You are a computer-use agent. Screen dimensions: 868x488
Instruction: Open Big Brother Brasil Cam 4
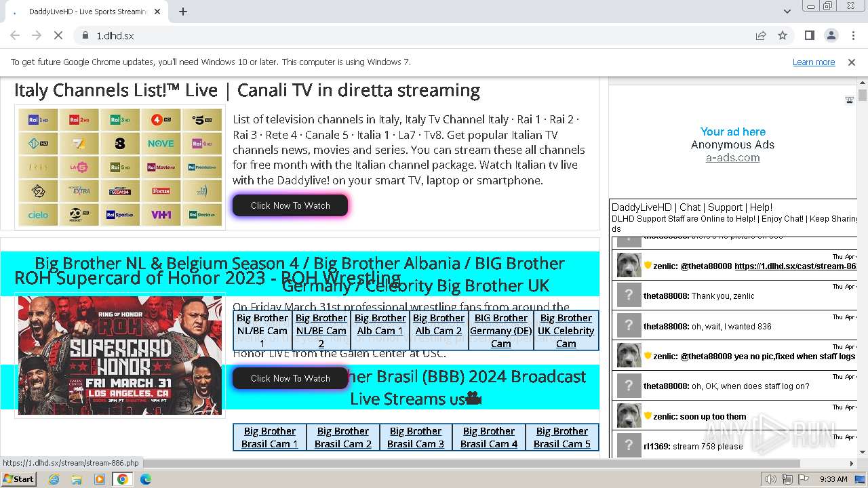coord(489,437)
